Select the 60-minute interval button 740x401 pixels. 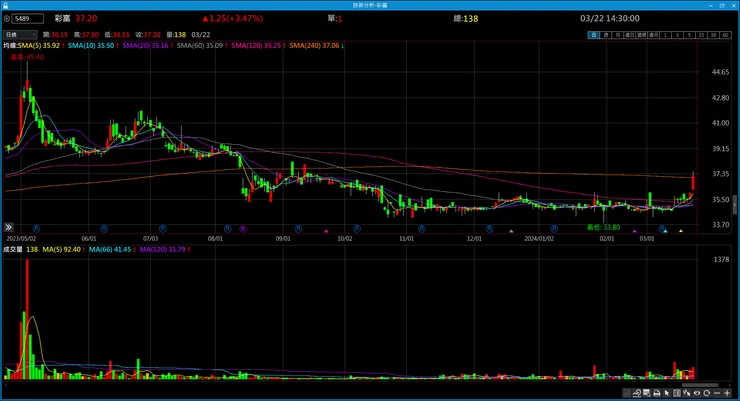pyautogui.click(x=725, y=35)
